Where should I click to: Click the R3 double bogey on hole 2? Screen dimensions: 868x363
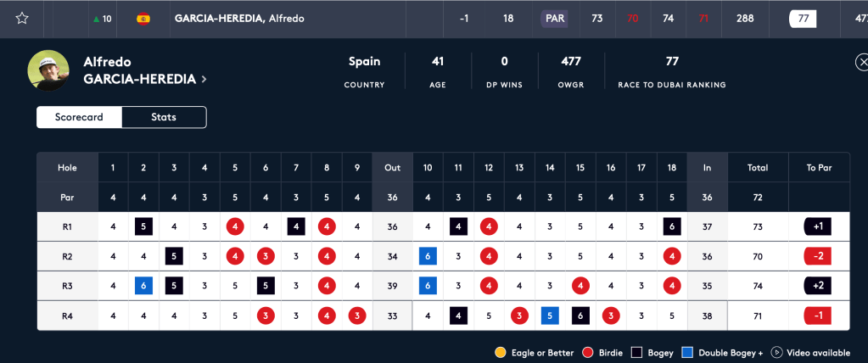coord(144,286)
